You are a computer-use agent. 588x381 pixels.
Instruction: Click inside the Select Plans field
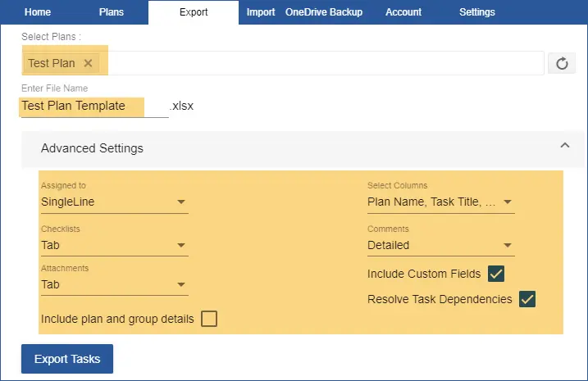(320, 63)
